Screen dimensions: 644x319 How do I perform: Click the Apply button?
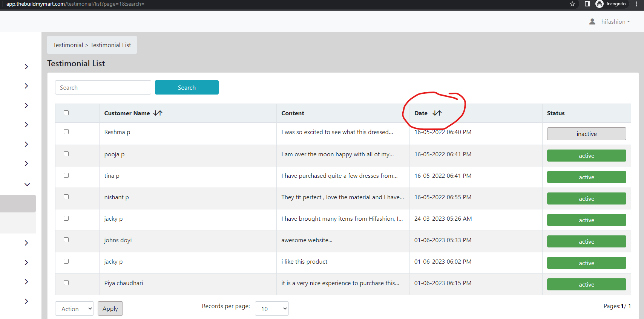click(x=110, y=308)
